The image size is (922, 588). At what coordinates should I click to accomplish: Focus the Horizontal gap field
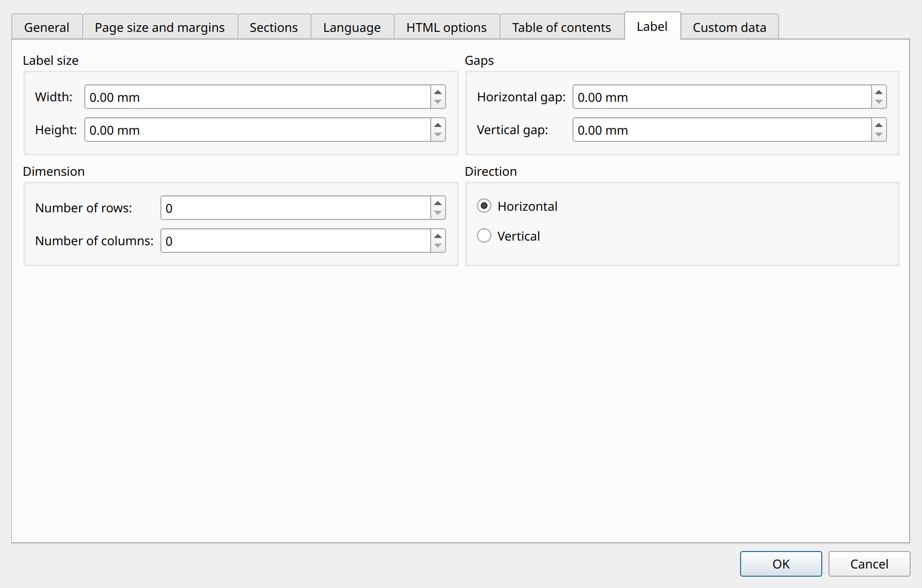pyautogui.click(x=722, y=97)
